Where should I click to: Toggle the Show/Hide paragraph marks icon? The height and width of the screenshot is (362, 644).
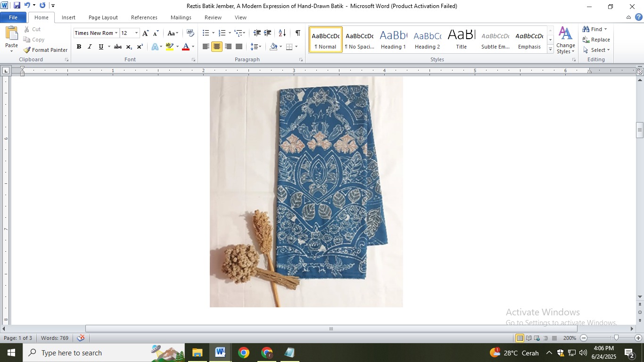297,33
